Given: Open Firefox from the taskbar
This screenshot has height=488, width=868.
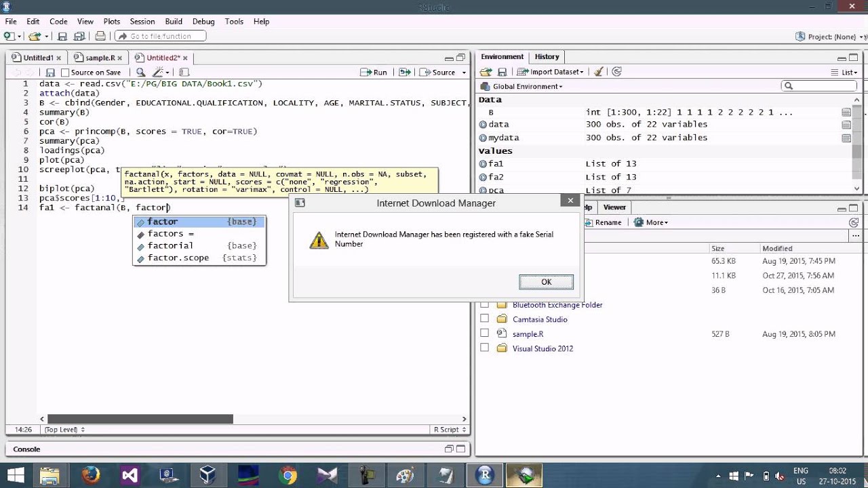Looking at the screenshot, I should point(90,475).
